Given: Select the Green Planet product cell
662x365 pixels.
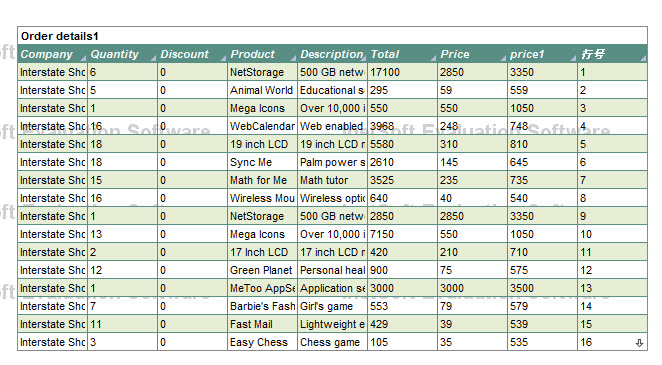Looking at the screenshot, I should click(x=262, y=270).
